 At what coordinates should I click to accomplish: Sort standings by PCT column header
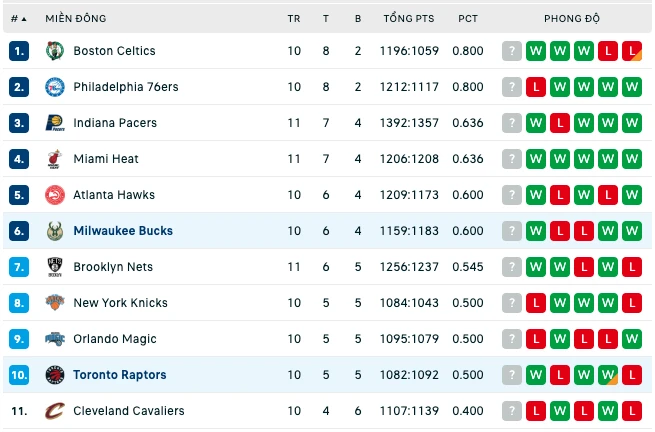[x=467, y=19]
